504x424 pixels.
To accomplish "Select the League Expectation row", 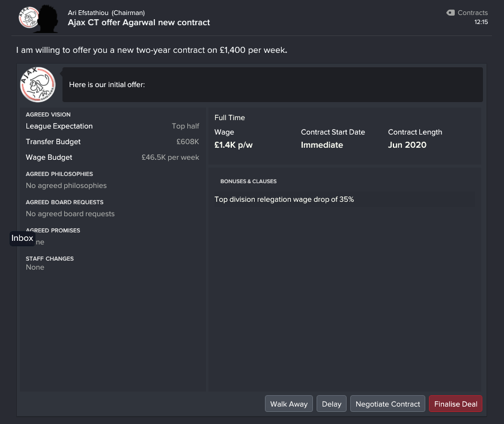I will [x=112, y=126].
